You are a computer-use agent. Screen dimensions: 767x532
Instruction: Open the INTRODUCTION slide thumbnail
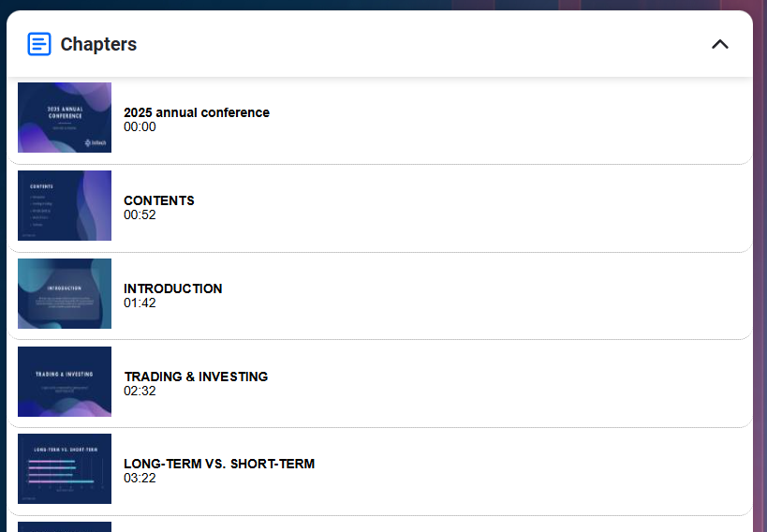[65, 294]
